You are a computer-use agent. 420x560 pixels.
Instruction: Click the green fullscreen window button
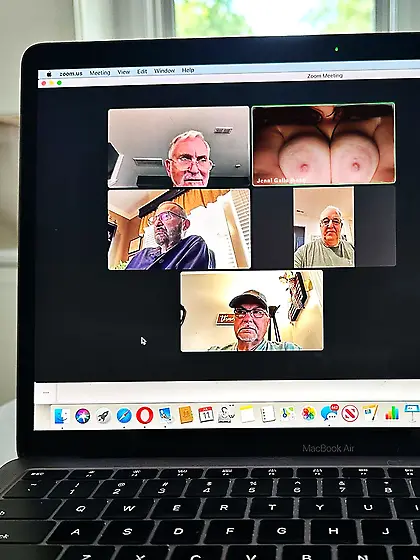pos(59,83)
